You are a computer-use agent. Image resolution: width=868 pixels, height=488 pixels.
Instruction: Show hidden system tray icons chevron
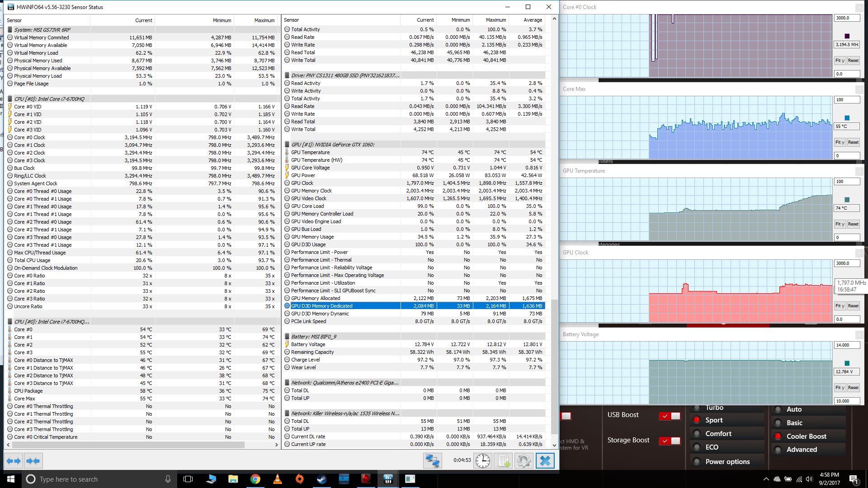766,479
